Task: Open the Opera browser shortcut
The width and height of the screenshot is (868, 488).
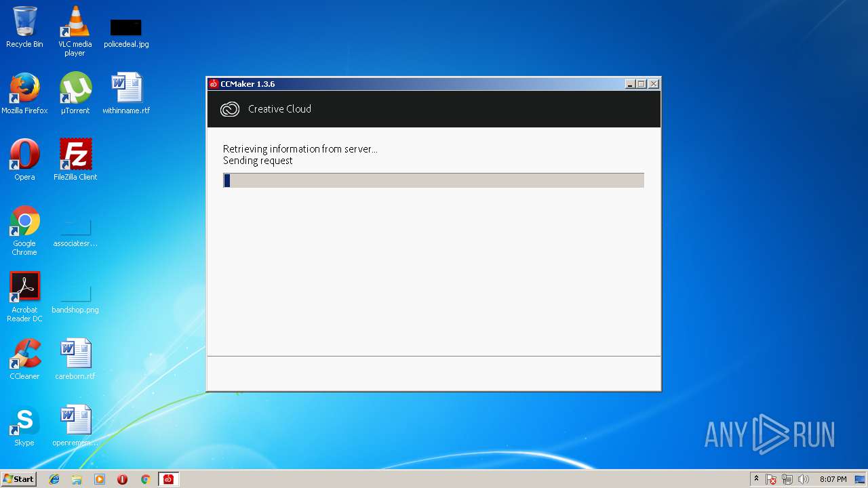Action: point(24,160)
